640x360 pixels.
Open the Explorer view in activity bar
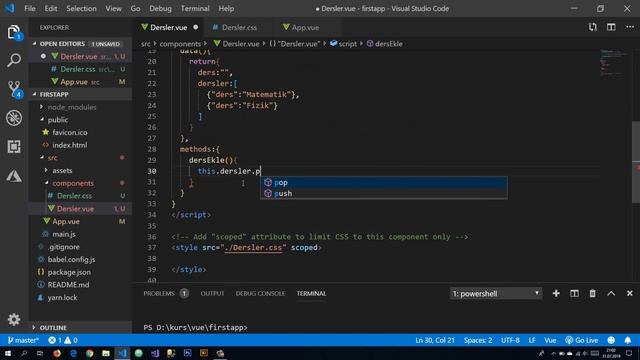pyautogui.click(x=13, y=33)
